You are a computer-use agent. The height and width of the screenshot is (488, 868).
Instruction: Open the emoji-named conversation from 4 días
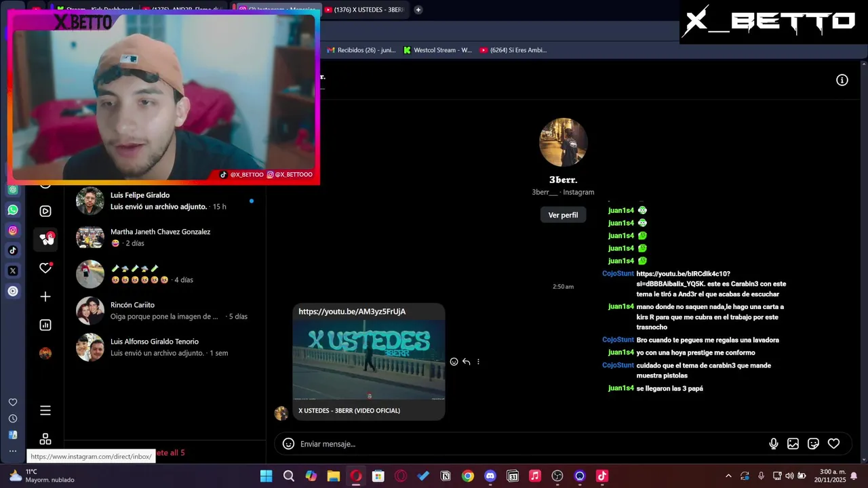[165, 274]
